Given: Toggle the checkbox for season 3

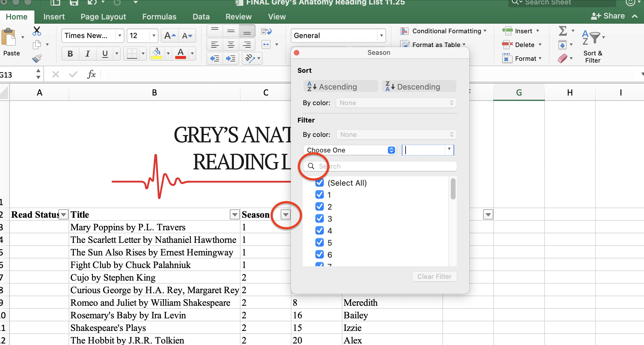Looking at the screenshot, I should [320, 219].
